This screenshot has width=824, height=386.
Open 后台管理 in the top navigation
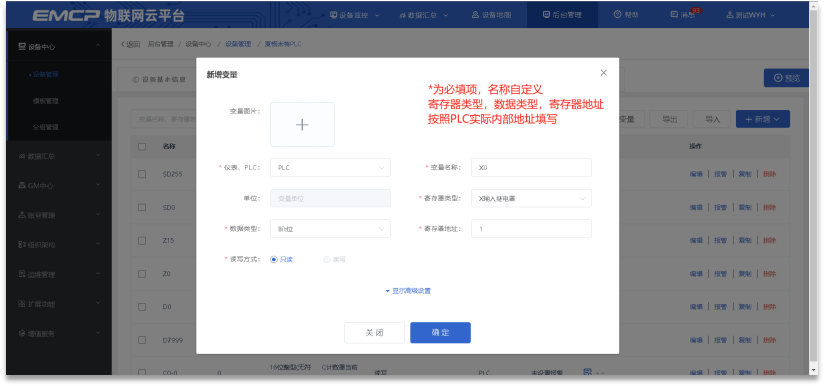click(562, 15)
